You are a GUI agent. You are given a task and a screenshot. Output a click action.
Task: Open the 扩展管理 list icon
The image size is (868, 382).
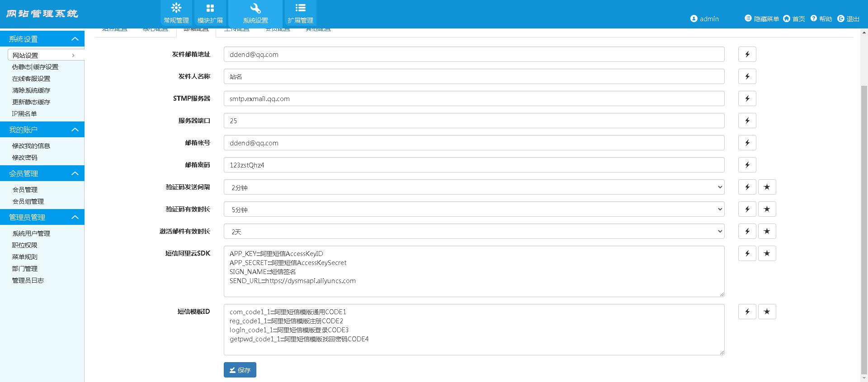300,8
